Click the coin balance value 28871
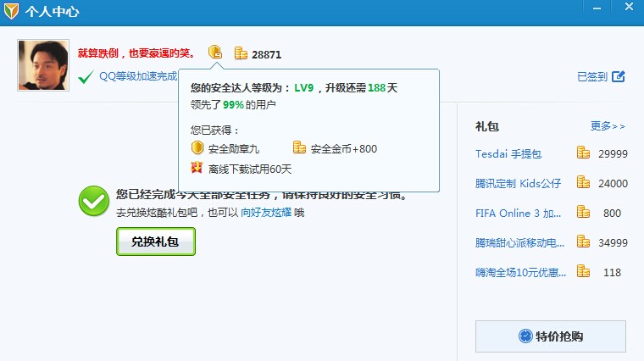The height and width of the screenshot is (361, 644). pos(267,54)
